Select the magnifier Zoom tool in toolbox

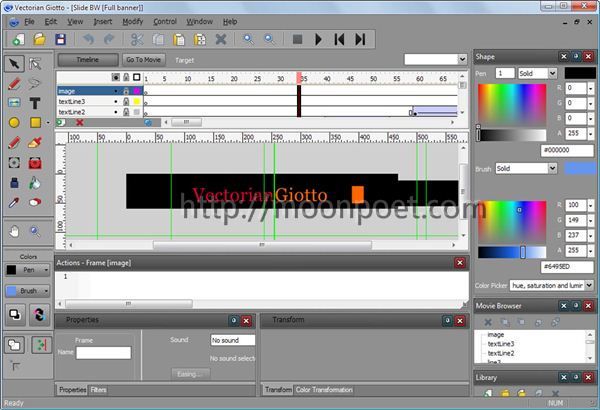tap(35, 232)
